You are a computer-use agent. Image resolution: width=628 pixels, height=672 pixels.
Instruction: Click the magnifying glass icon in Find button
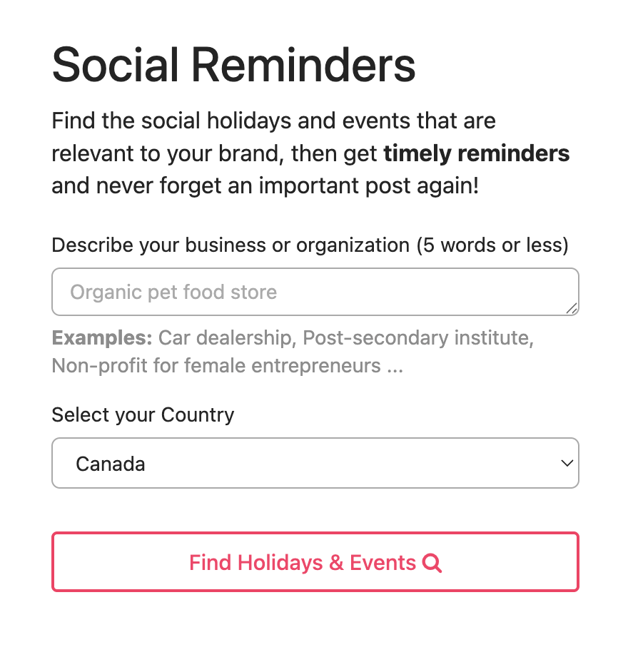coord(432,563)
